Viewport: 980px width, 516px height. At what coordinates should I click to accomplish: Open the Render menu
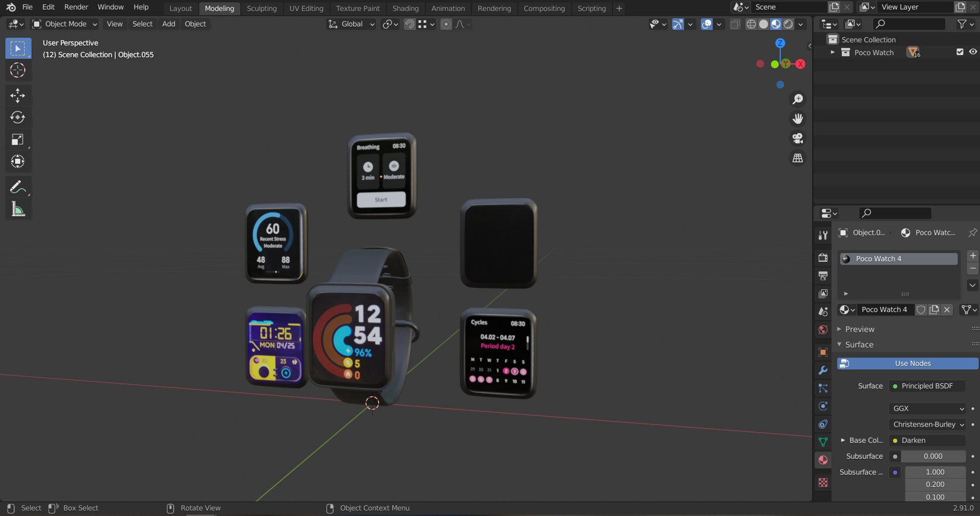[x=76, y=7]
